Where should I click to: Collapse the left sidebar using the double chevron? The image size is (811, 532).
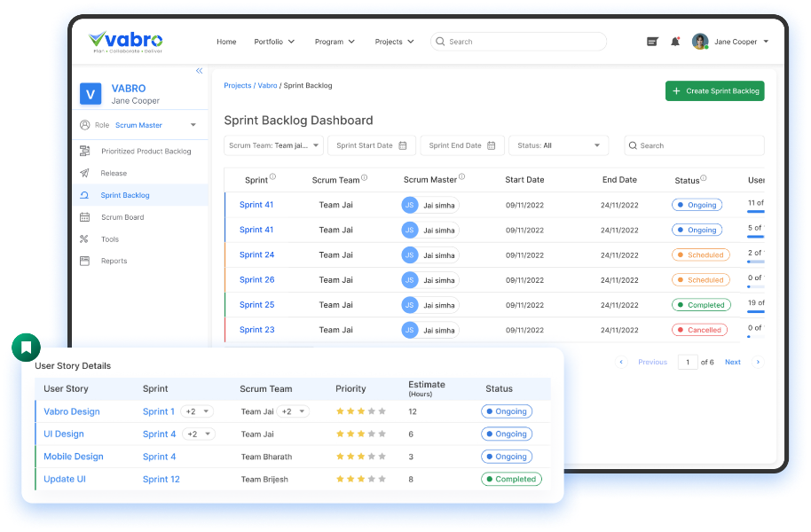(199, 71)
